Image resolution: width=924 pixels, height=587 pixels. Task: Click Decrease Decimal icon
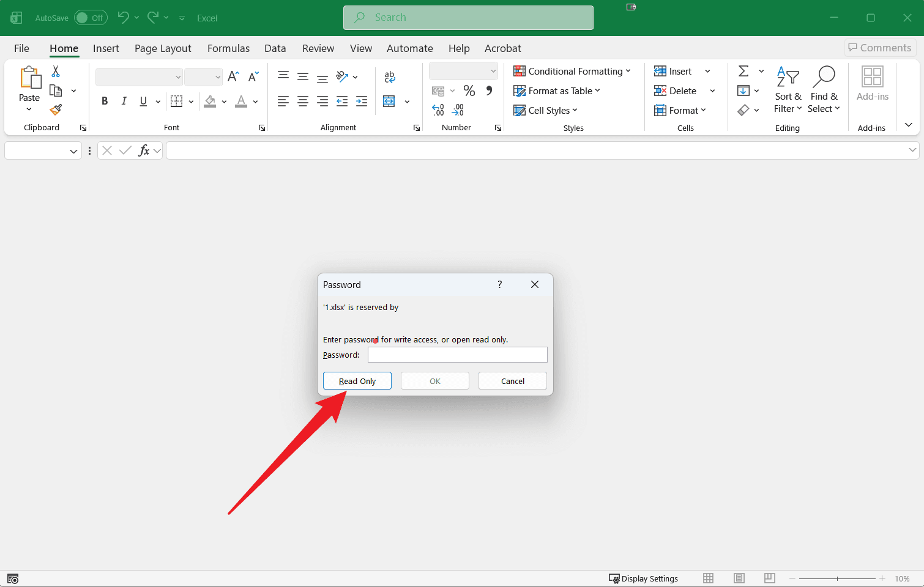[458, 109]
